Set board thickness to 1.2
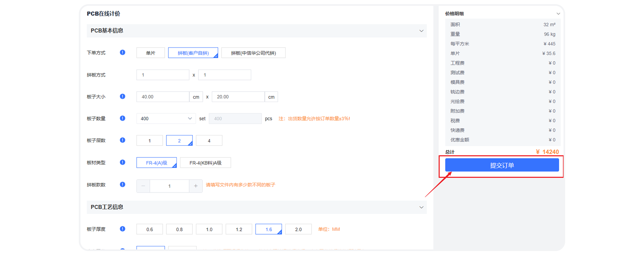Image resolution: width=644 pixels, height=262 pixels. [x=239, y=229]
